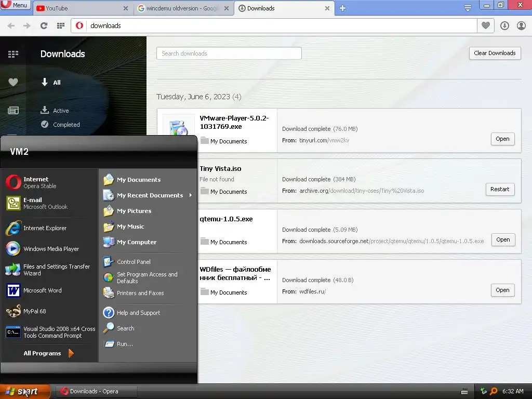Open the WDfiles download

[x=502, y=290]
